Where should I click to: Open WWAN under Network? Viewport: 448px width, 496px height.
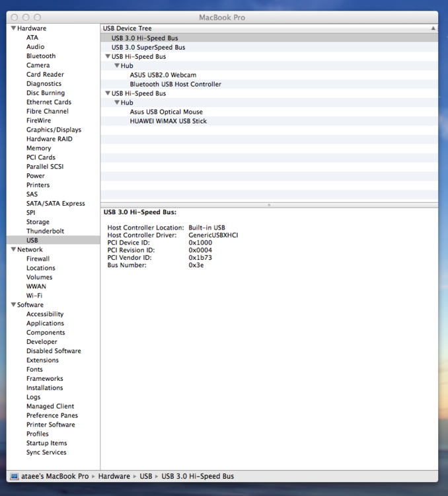[x=36, y=286]
